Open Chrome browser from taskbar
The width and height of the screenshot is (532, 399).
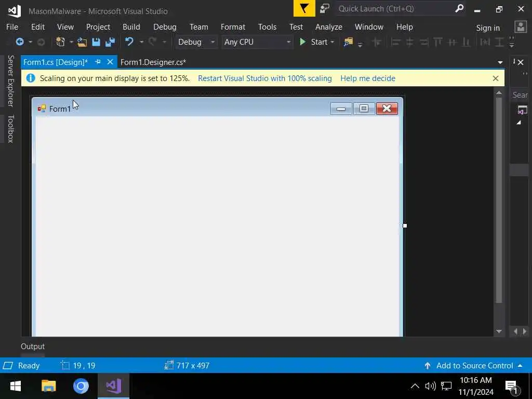(81, 386)
